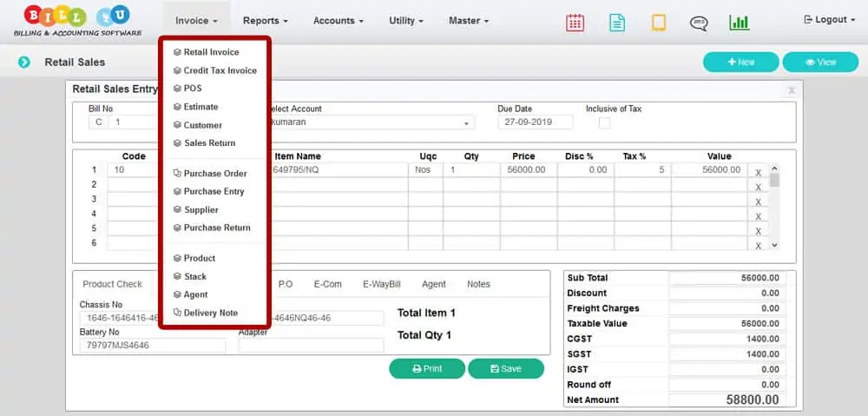Click the Battery No input field

[x=153, y=346]
